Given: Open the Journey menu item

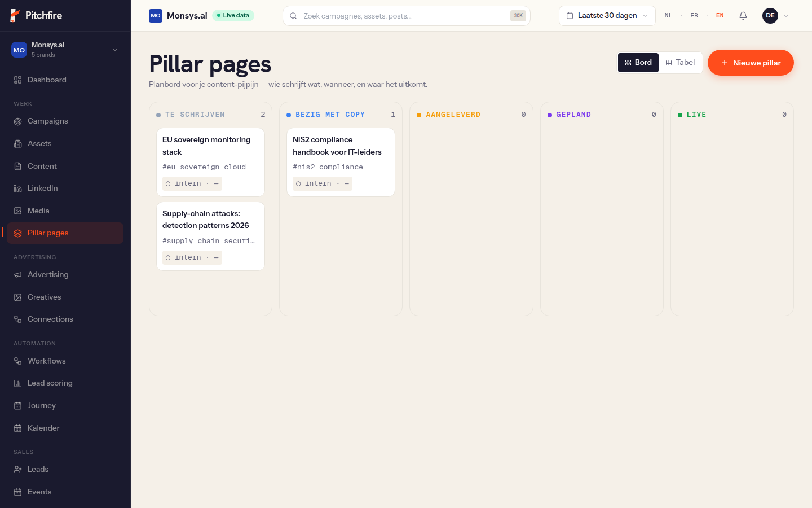Looking at the screenshot, I should [65, 406].
